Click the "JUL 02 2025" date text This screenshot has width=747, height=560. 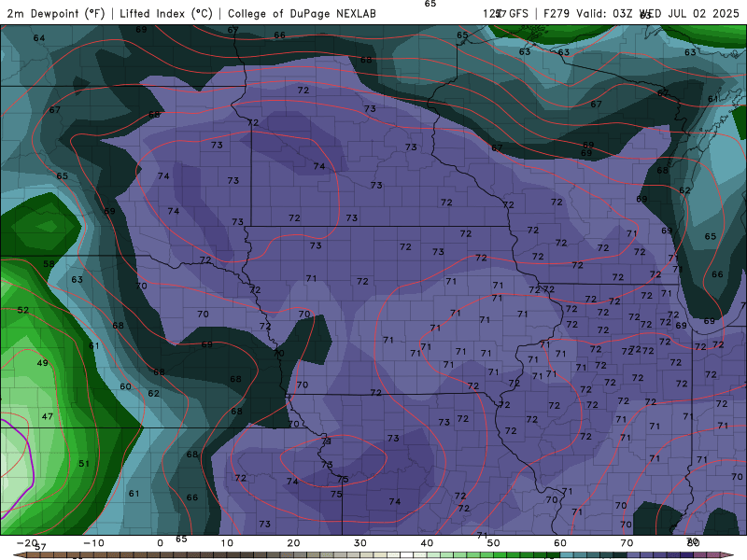tap(703, 14)
